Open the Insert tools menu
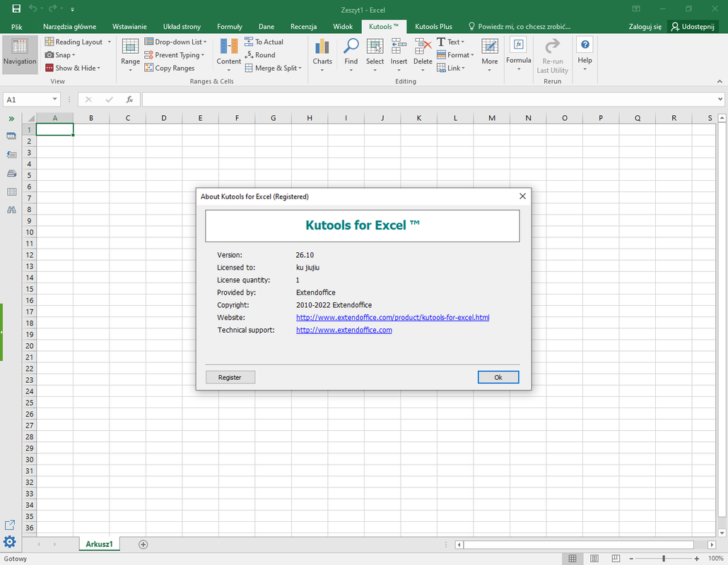This screenshot has width=728, height=565. (x=399, y=55)
